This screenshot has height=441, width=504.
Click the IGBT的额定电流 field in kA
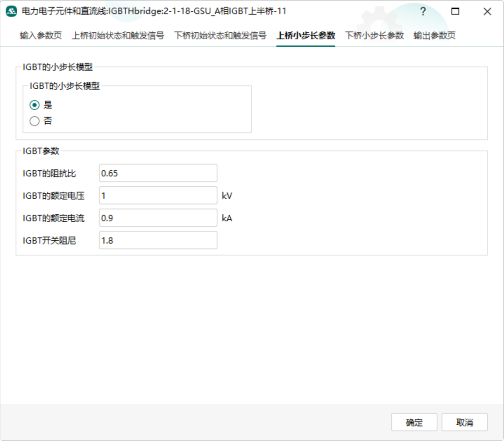point(158,218)
